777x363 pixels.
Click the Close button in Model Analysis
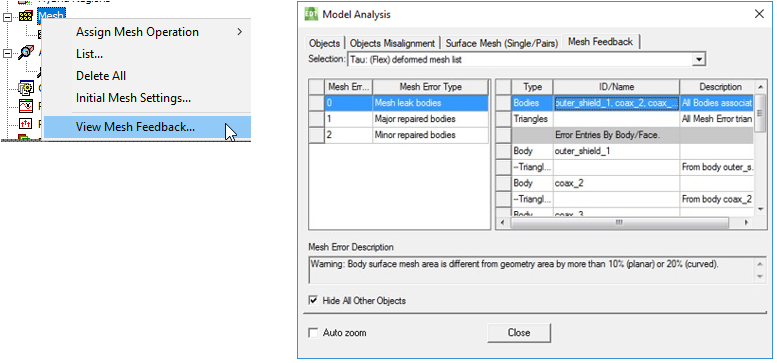click(x=519, y=333)
